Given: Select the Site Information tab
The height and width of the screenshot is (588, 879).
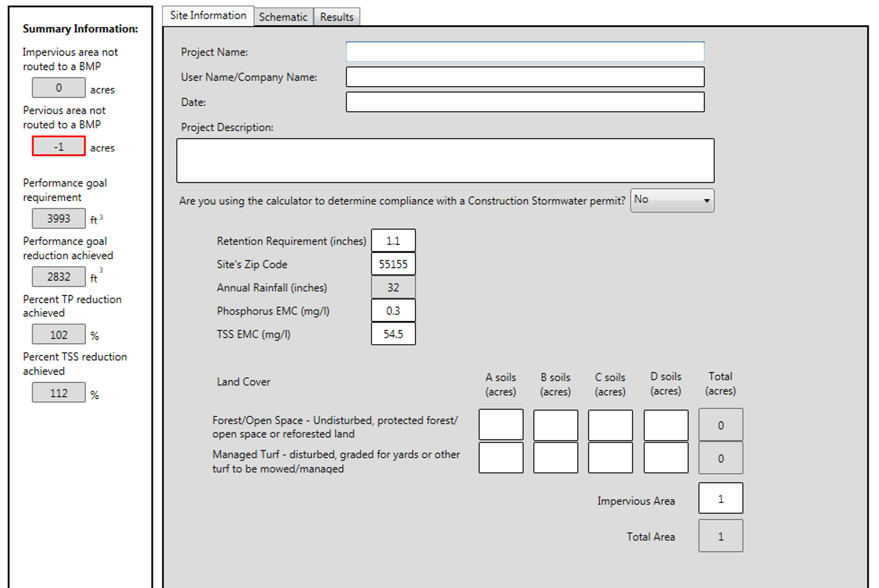Looking at the screenshot, I should (208, 15).
